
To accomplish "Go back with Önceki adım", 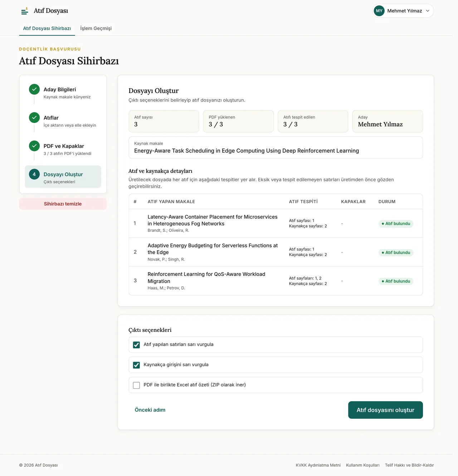I will coord(150,410).
